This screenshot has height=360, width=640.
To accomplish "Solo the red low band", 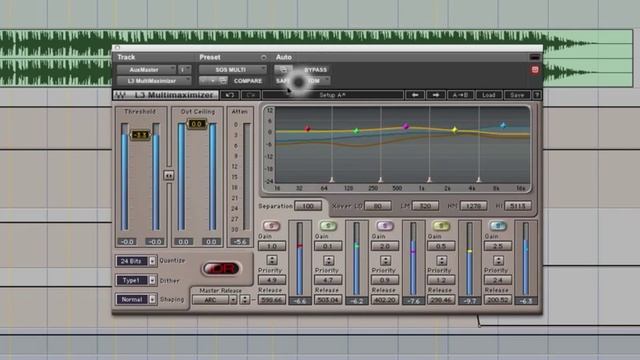I will (x=271, y=226).
